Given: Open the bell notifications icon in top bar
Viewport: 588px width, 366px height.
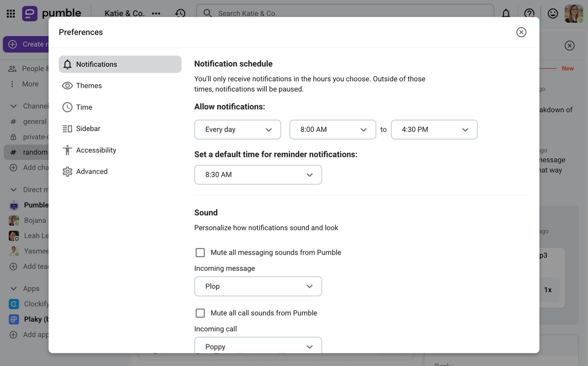Looking at the screenshot, I should [506, 13].
